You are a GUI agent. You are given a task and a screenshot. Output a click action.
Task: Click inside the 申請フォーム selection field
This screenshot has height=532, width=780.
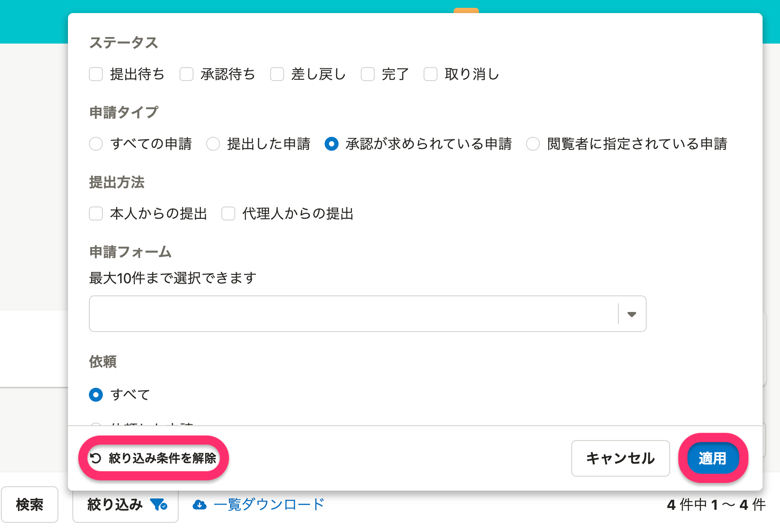[353, 314]
